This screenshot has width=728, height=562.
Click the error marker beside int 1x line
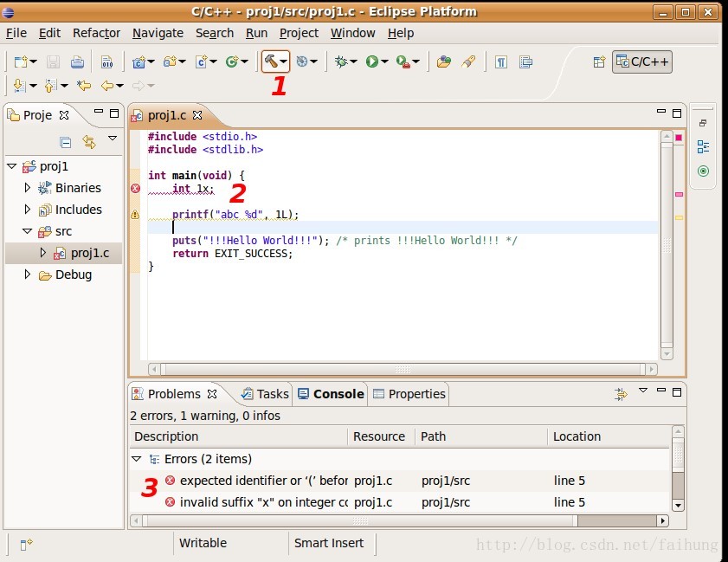tap(135, 188)
